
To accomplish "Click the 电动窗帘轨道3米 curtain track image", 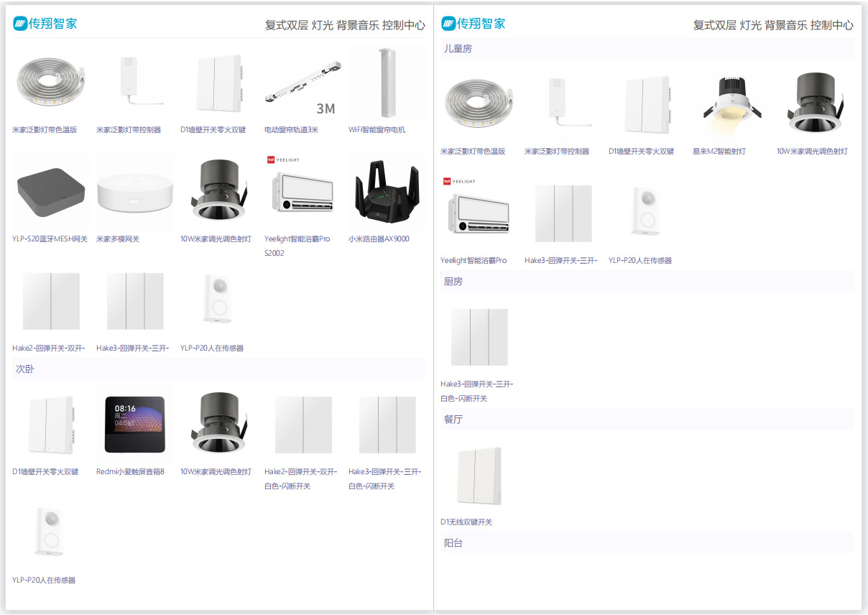I will click(x=303, y=83).
